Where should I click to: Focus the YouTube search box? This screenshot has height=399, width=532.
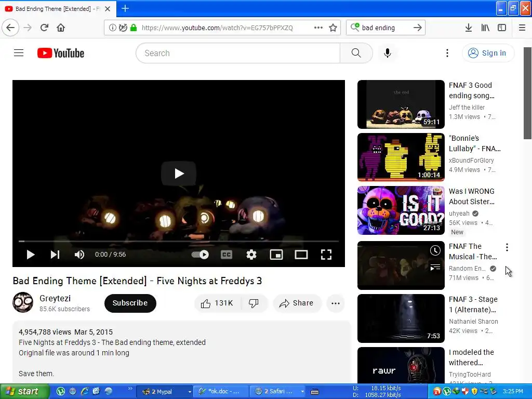tap(238, 53)
